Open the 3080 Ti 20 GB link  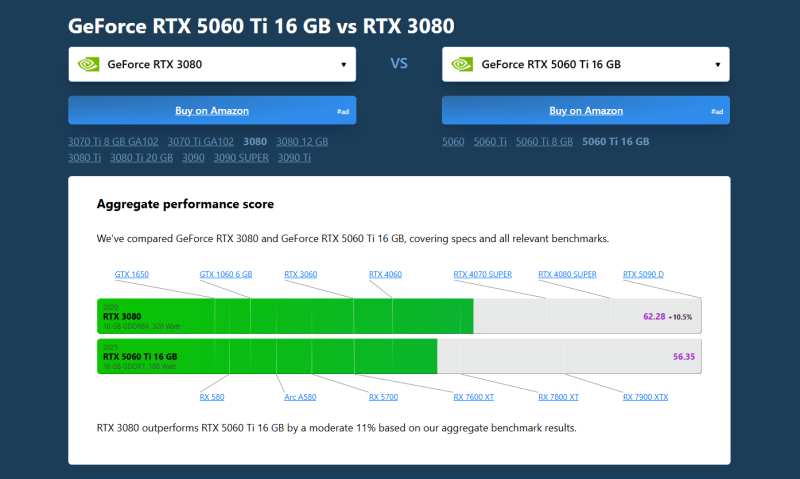pos(141,158)
